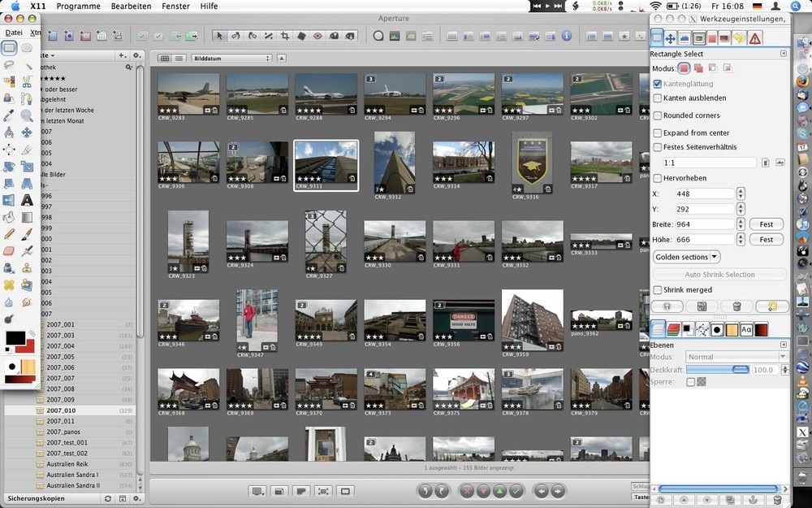Open the Fenster menu in the menu bar
This screenshot has height=508, width=812.
click(175, 6)
